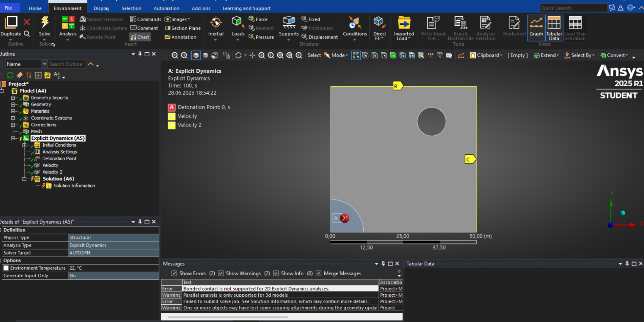This screenshot has height=322, width=644.
Task: Toggle the Tabular Data view
Action: pyautogui.click(x=554, y=28)
